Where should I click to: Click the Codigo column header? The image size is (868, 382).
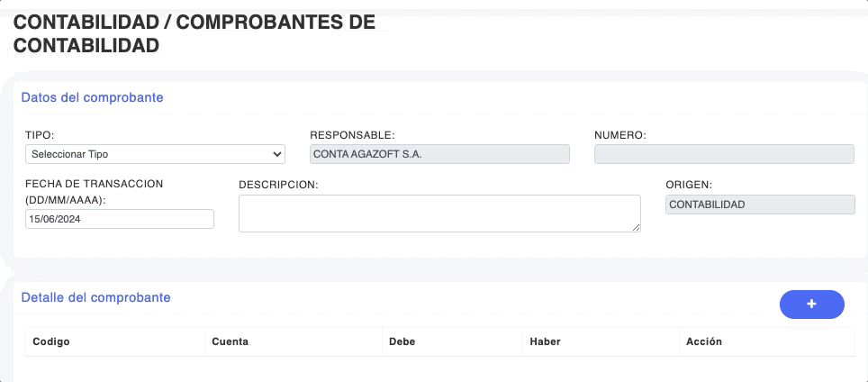coord(51,341)
